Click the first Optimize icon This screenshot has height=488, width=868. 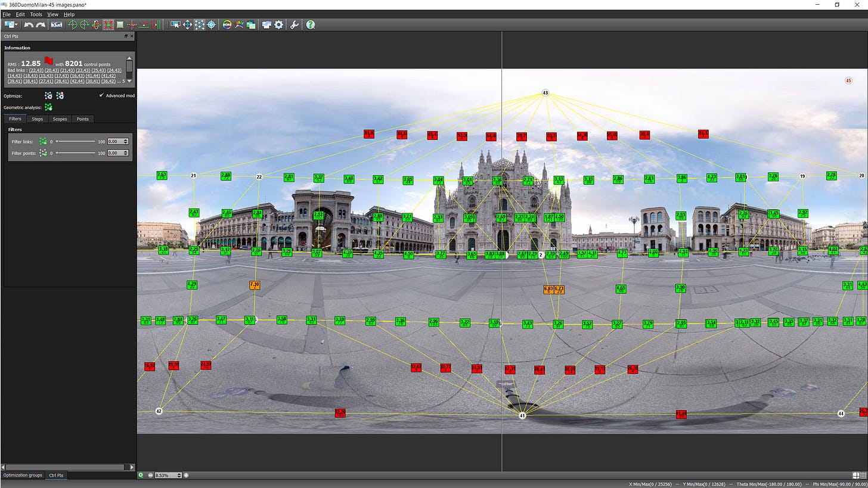tap(48, 95)
